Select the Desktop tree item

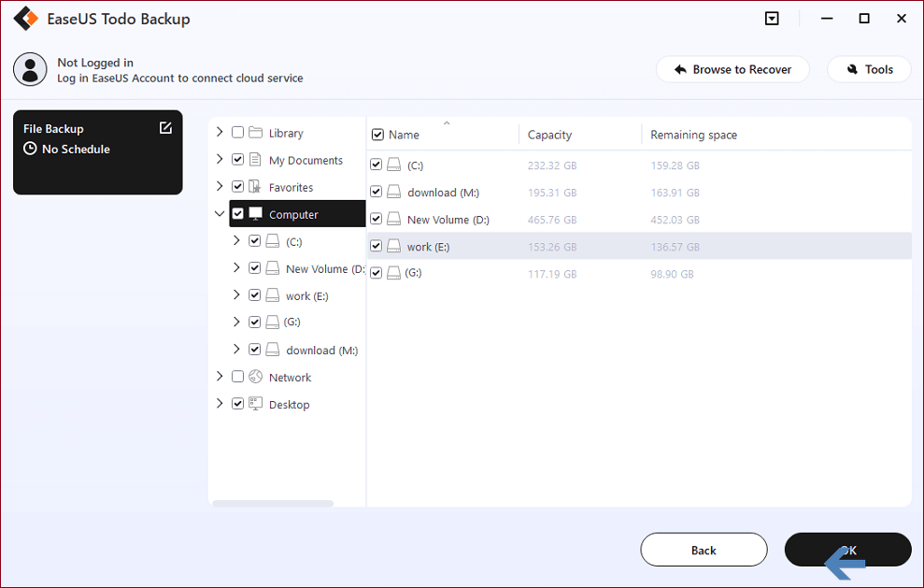click(289, 405)
